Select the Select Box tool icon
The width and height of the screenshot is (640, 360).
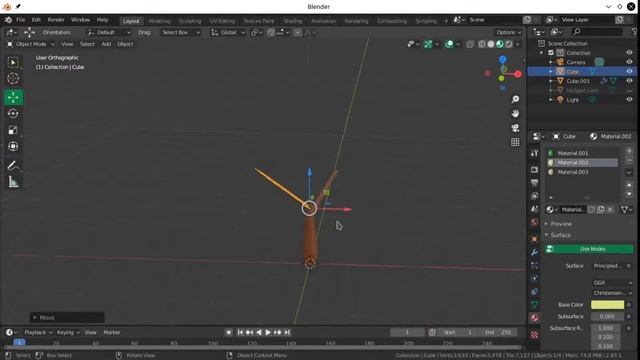(x=13, y=62)
